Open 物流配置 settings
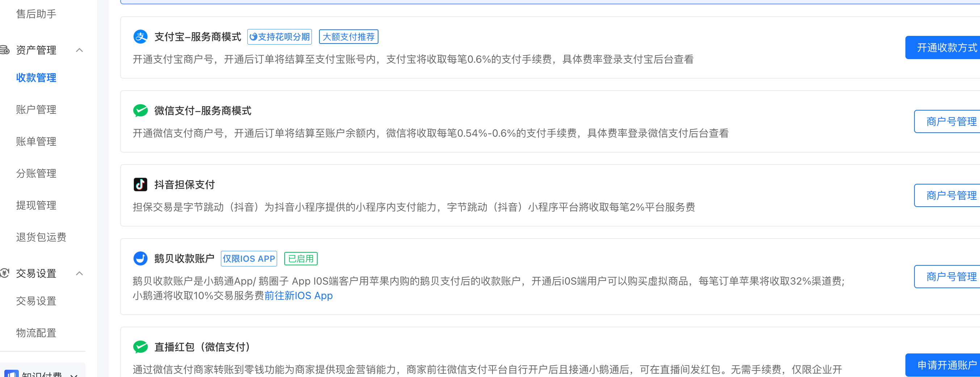The height and width of the screenshot is (377, 980). coord(36,333)
